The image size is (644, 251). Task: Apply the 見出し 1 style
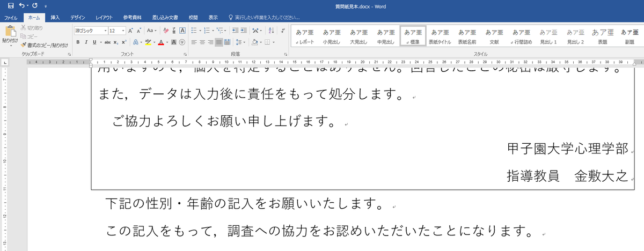point(548,35)
